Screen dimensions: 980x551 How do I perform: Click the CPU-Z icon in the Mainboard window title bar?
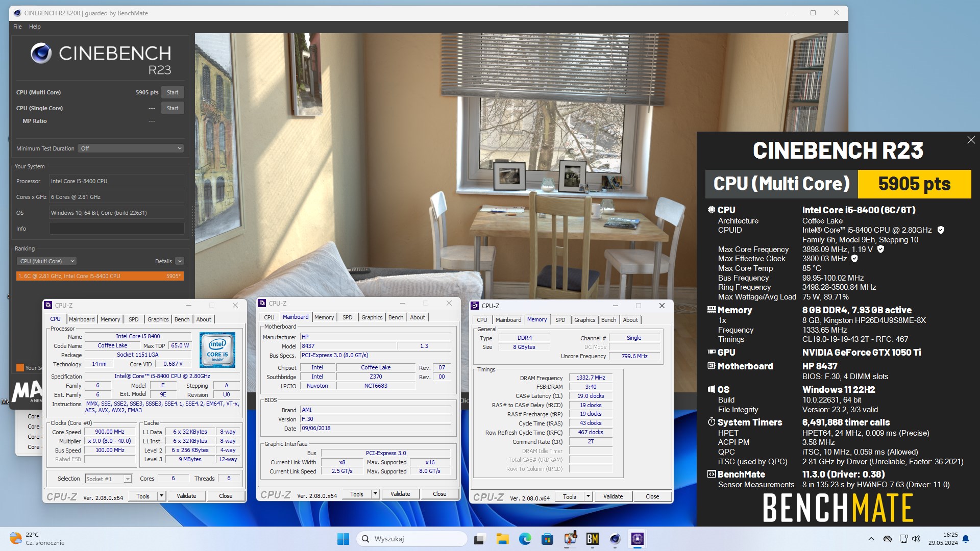point(262,303)
